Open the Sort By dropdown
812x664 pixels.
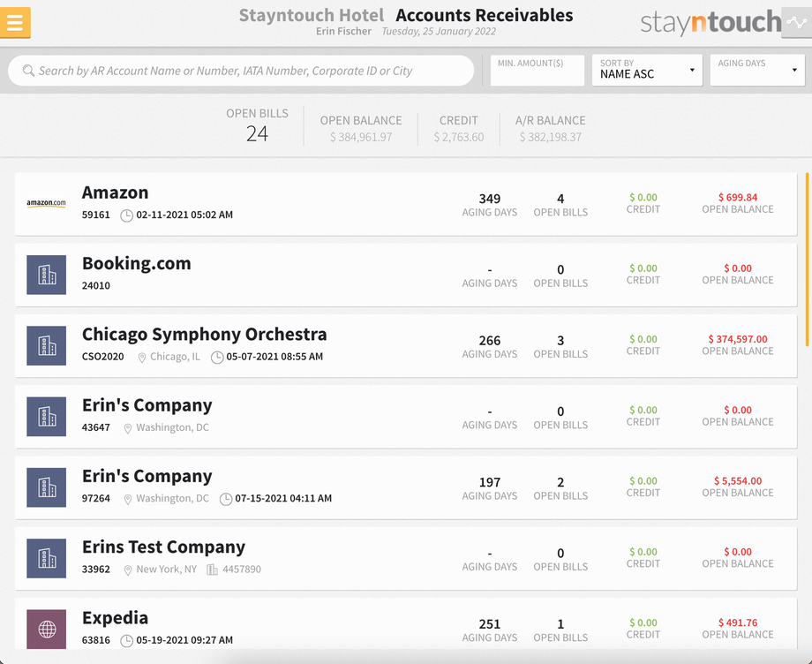[647, 70]
